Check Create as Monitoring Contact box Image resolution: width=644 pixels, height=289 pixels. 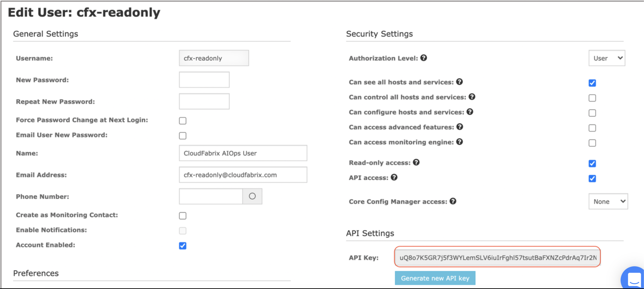pyautogui.click(x=183, y=215)
